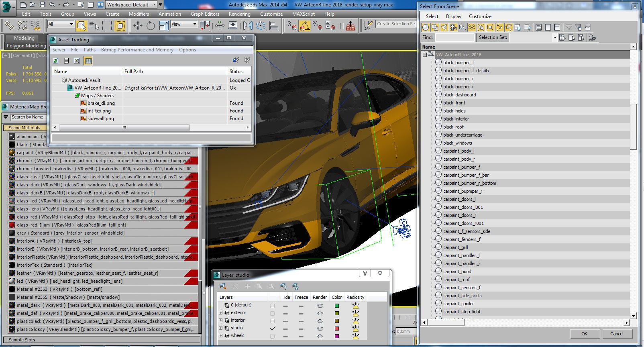
Task: Check the exterior layer current-layer box
Action: (x=273, y=313)
